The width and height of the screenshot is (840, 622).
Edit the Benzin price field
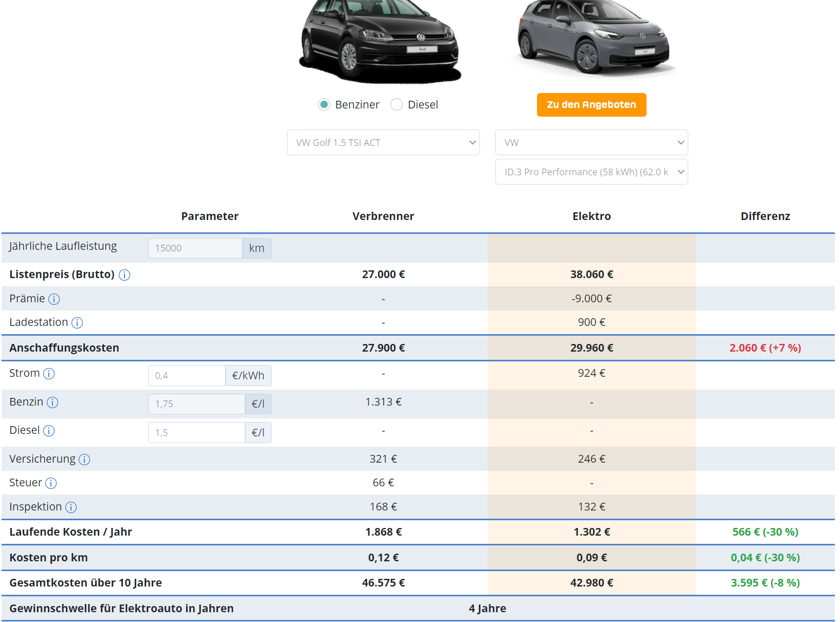click(196, 404)
